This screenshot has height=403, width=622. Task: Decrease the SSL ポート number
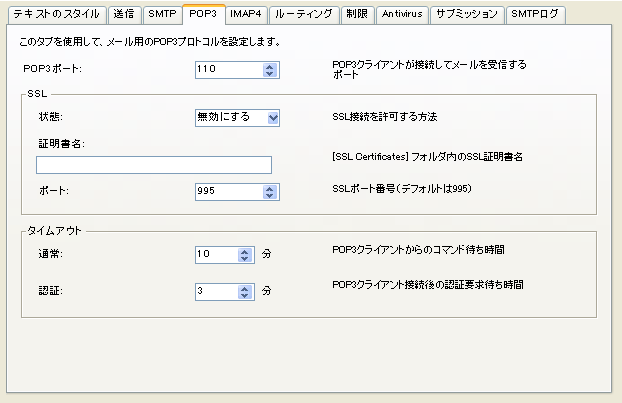coord(269,193)
